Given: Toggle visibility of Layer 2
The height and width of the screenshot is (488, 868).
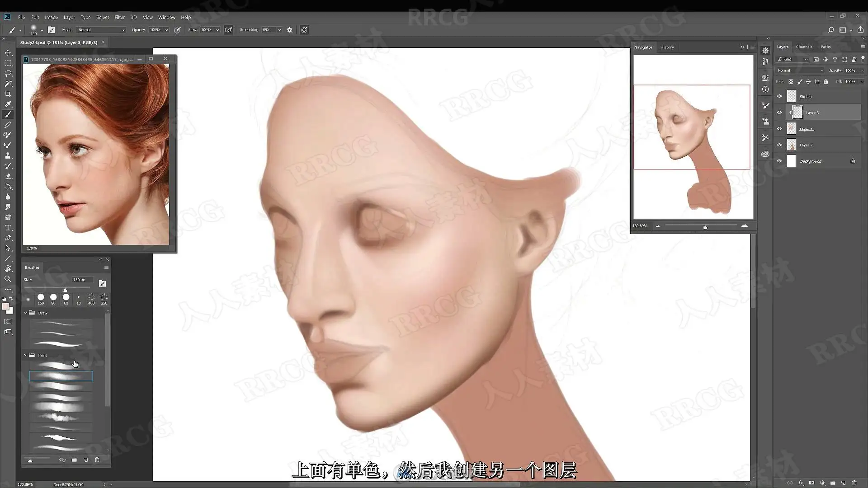Looking at the screenshot, I should point(779,145).
